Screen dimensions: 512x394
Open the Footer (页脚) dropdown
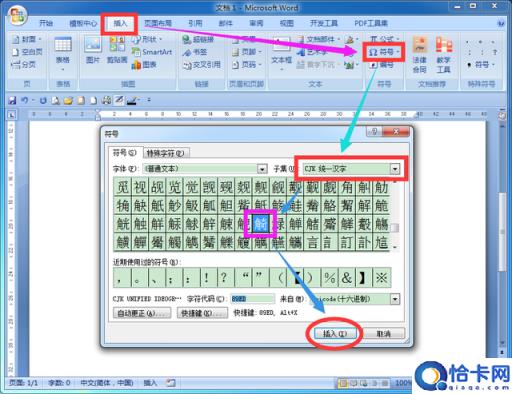pyautogui.click(x=247, y=52)
